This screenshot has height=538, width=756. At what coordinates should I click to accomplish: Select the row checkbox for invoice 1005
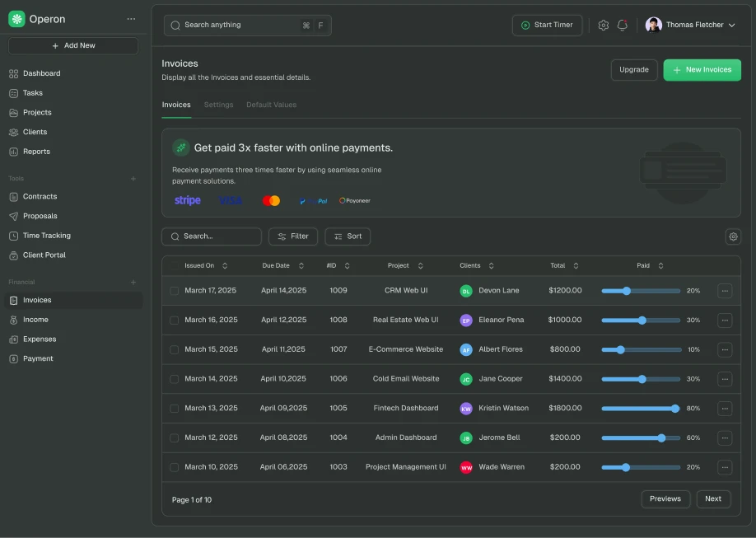174,408
